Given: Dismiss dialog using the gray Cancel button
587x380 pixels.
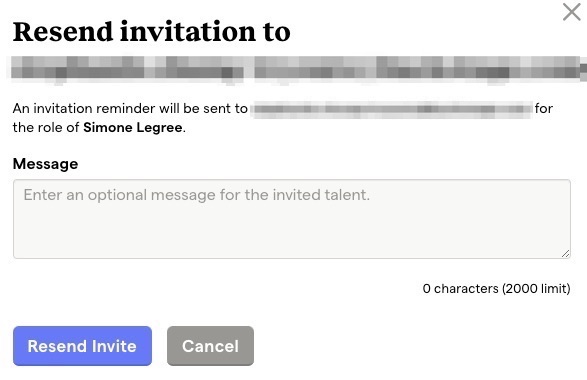Looking at the screenshot, I should [x=210, y=346].
